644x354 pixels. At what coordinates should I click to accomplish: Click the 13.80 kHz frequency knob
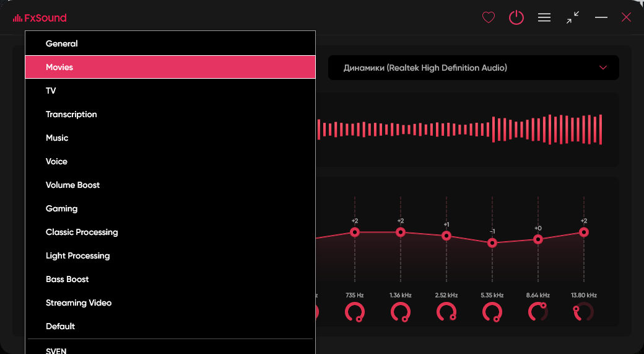[x=583, y=312]
